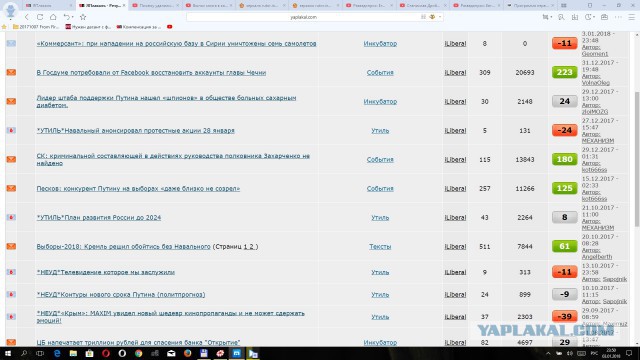Open topic *УТИЛЬ*План развития России до 2024
Screen dimensions: 640x360
[98, 217]
